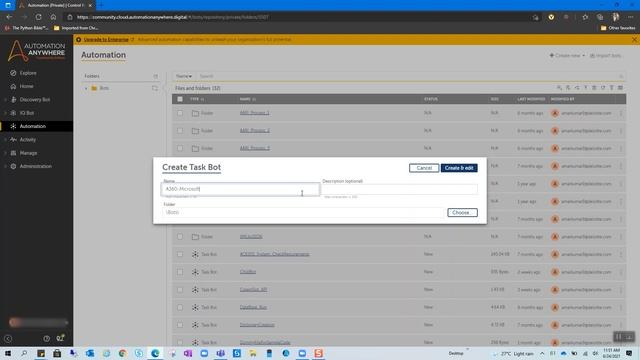Image resolution: width=640 pixels, height=360 pixels.
Task: Sort by the NAME column header
Action: click(247, 99)
